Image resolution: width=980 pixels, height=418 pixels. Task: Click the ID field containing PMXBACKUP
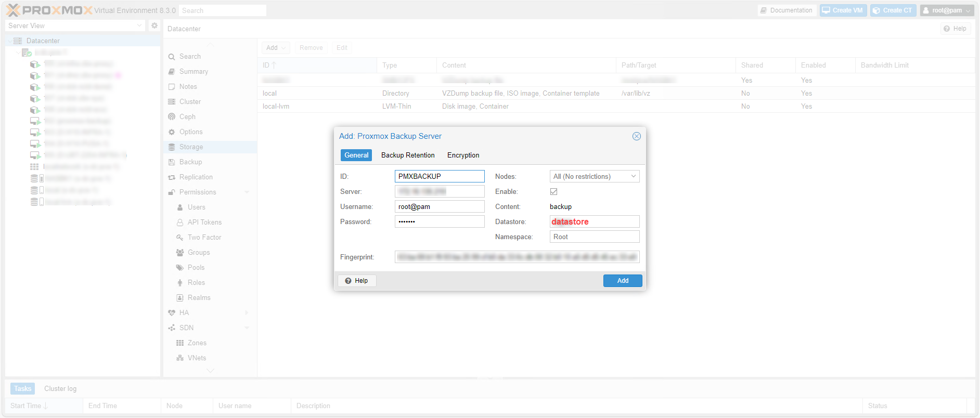[x=440, y=176]
